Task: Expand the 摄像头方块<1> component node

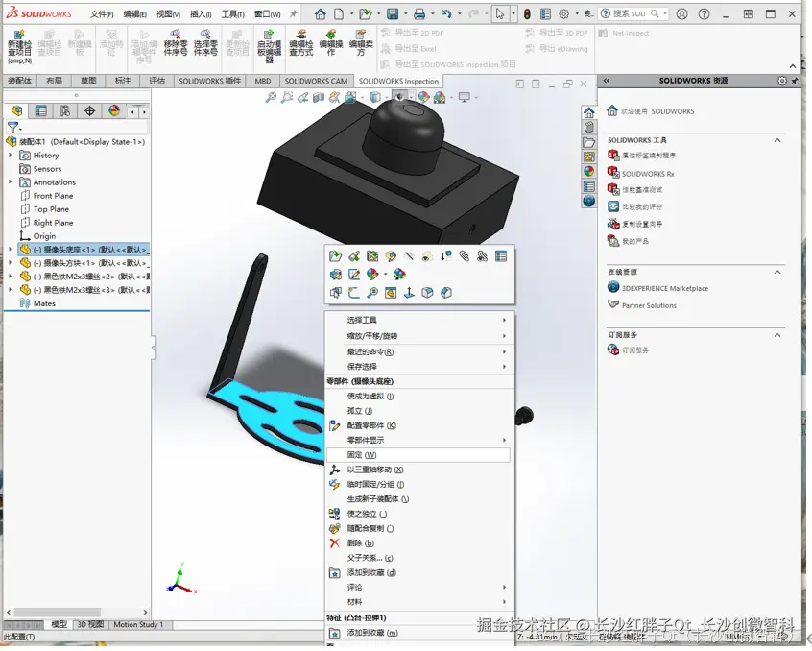Action: (10, 262)
